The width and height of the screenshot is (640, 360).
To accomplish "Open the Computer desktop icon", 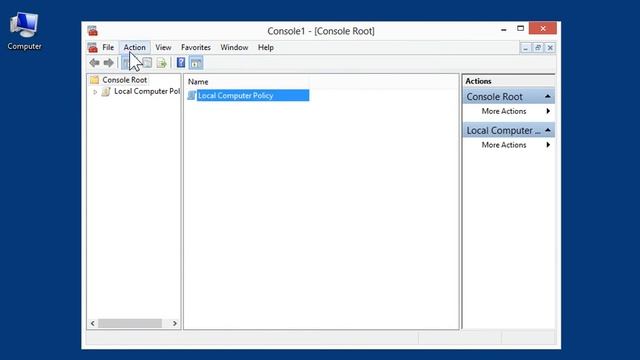I will [24, 31].
